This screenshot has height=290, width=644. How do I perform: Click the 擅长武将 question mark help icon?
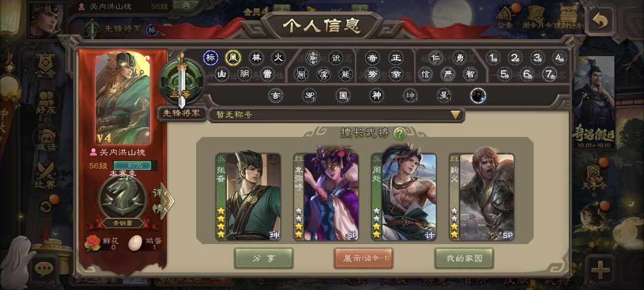coord(399,134)
